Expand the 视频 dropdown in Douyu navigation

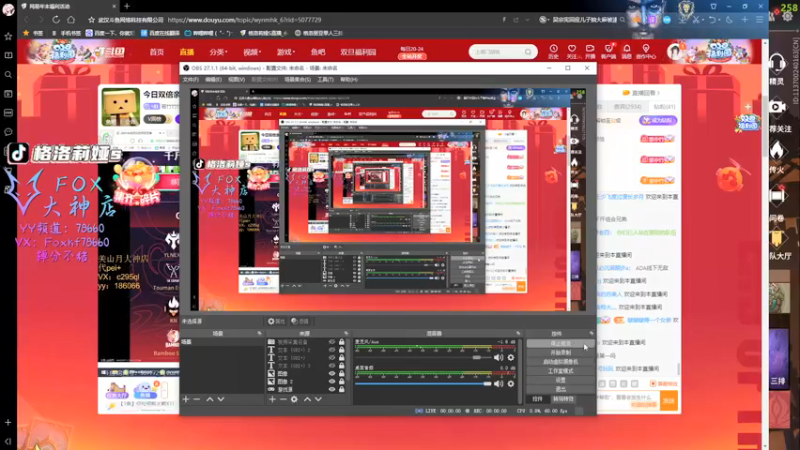(x=252, y=52)
